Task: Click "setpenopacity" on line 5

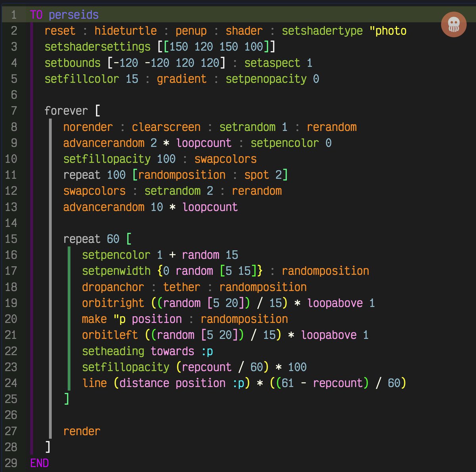Action: (x=266, y=79)
